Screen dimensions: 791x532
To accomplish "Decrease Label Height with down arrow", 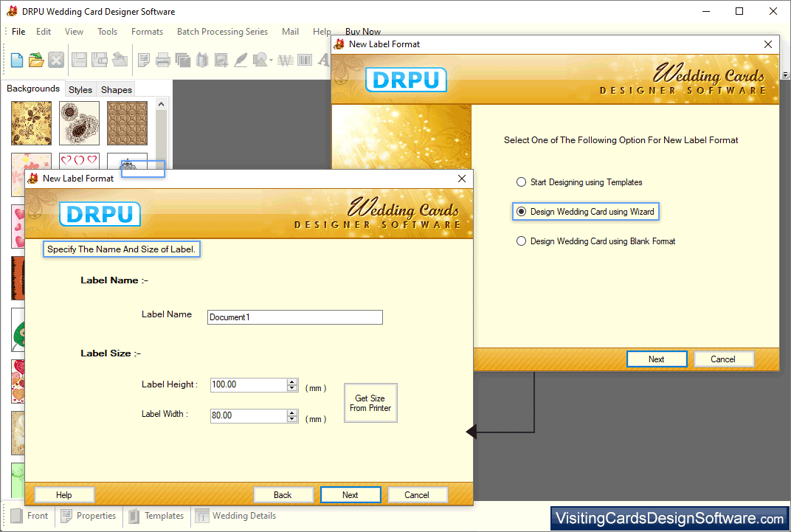I will click(x=292, y=388).
